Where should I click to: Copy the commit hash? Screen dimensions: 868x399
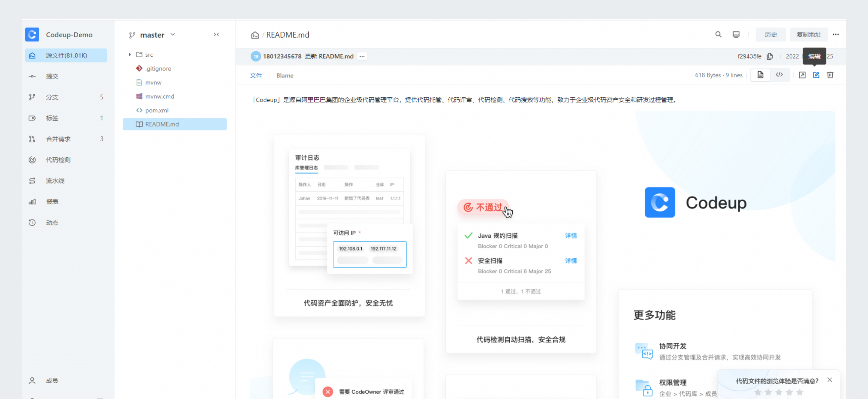coord(770,56)
